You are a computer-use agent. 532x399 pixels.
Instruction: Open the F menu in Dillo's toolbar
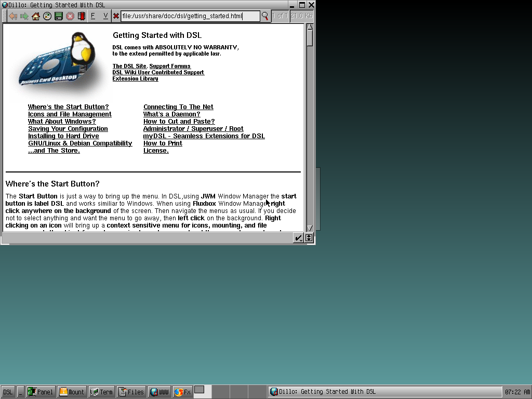[92, 16]
